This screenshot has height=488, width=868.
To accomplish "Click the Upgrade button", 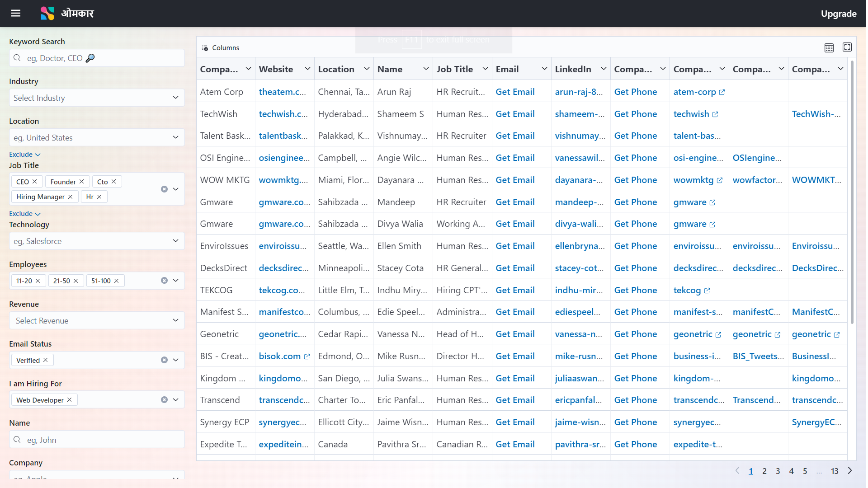I will [838, 14].
